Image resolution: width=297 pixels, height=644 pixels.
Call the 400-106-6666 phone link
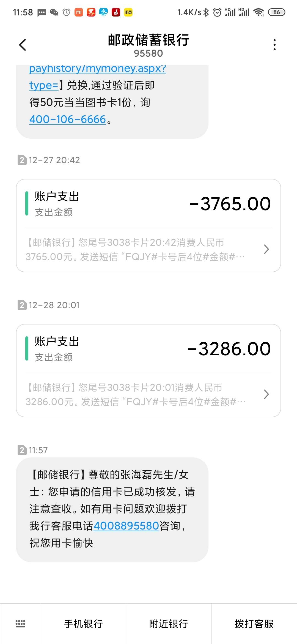[x=68, y=119]
